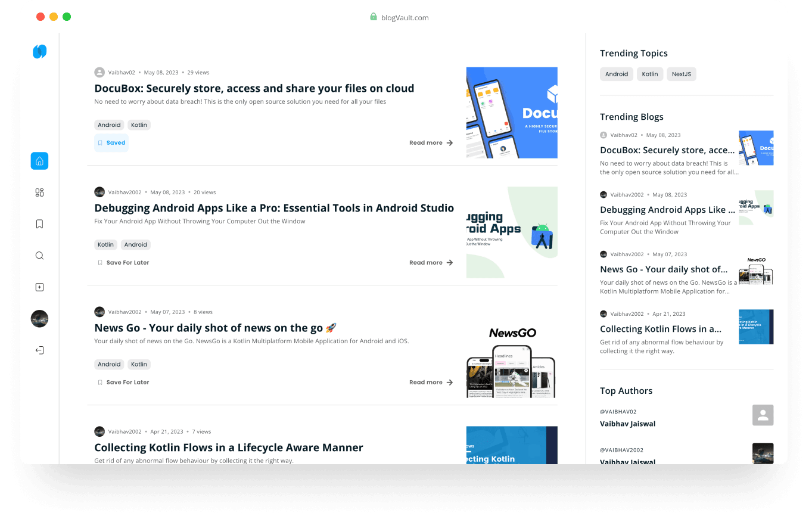Open the Home icon in sidebar

[x=39, y=161]
